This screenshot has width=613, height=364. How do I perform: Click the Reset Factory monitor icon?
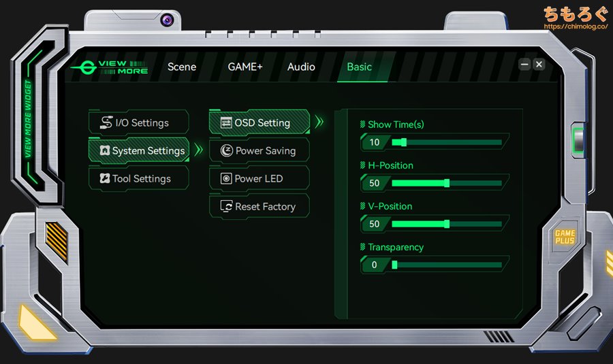(x=226, y=207)
